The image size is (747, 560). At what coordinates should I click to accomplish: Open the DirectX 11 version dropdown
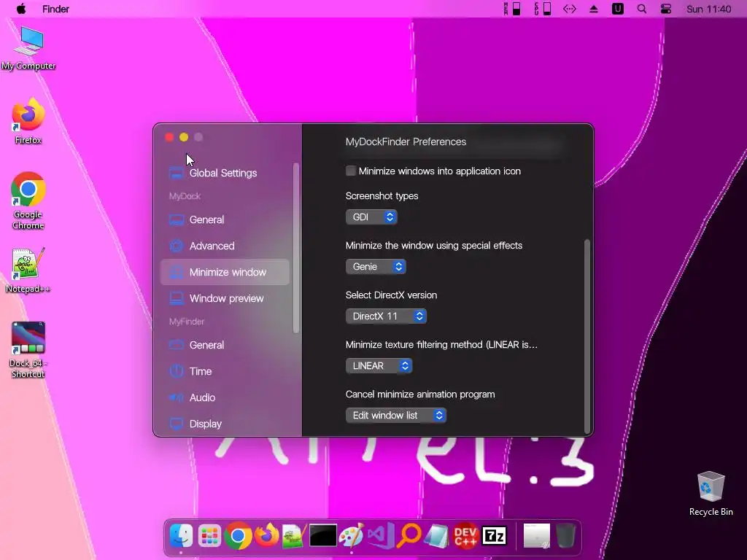tap(386, 316)
